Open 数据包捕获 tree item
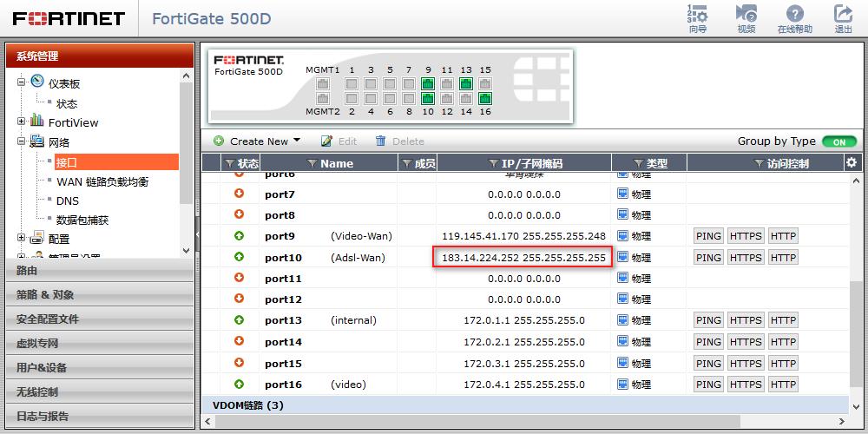The height and width of the screenshot is (434, 868). 82,220
